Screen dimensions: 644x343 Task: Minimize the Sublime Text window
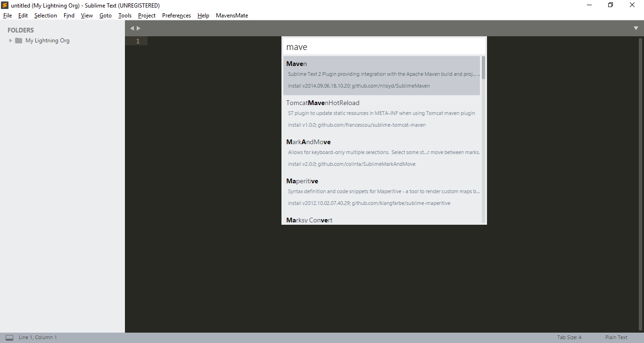click(589, 5)
